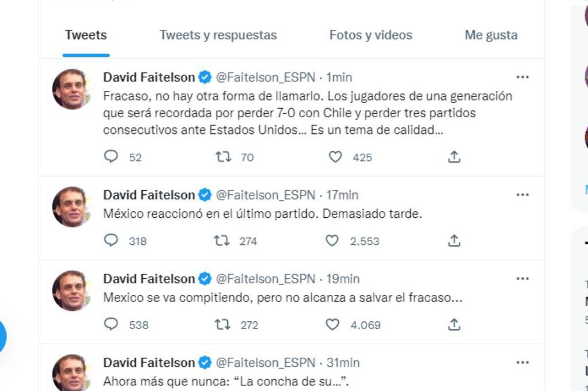Open more options for the 19min tweet

pos(523,279)
